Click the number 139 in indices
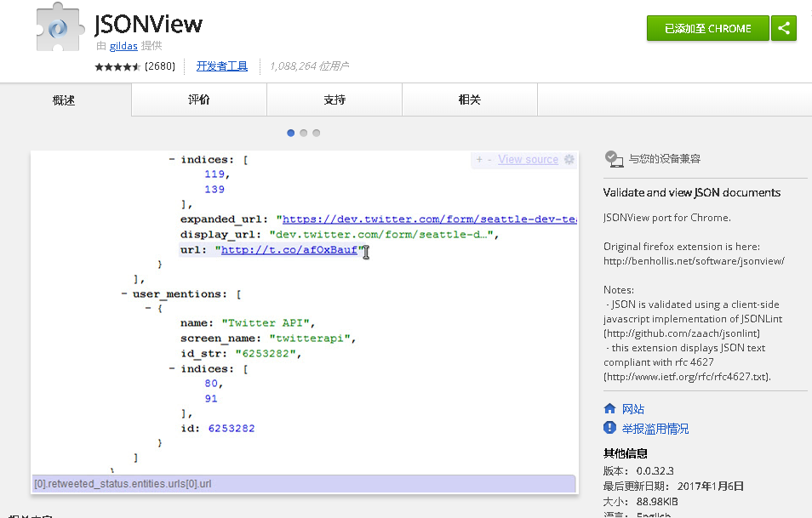Screen dimensions: 812x518 tap(214, 190)
